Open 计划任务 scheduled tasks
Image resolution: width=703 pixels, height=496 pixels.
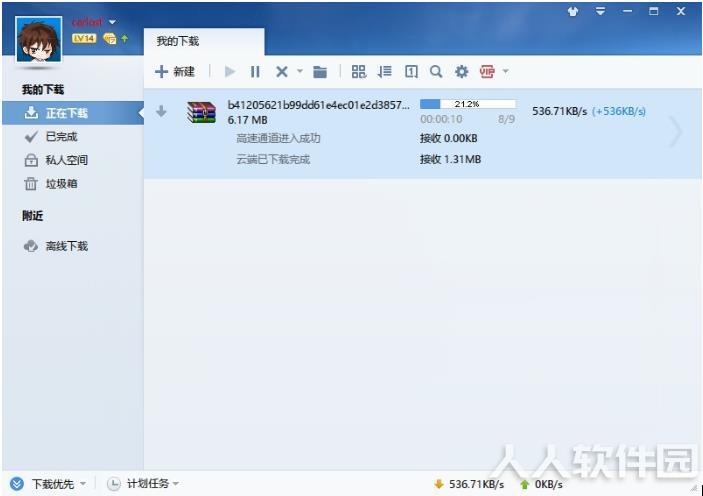[148, 483]
